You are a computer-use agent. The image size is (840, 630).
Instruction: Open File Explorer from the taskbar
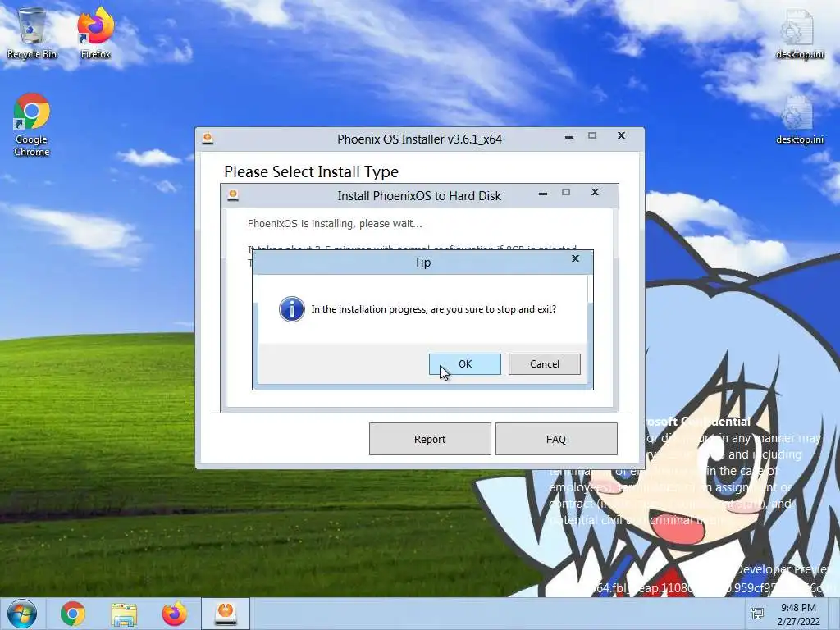pos(124,614)
